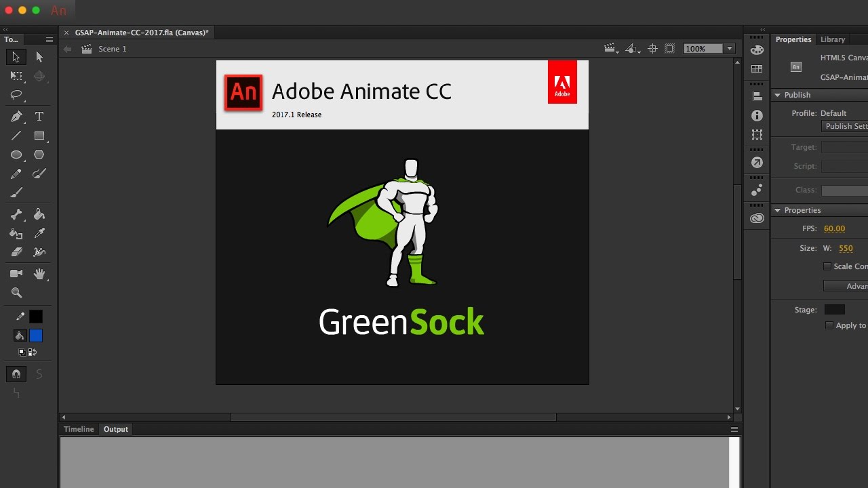Open the Info panel icon
Viewport: 868px width, 488px height.
point(757,116)
